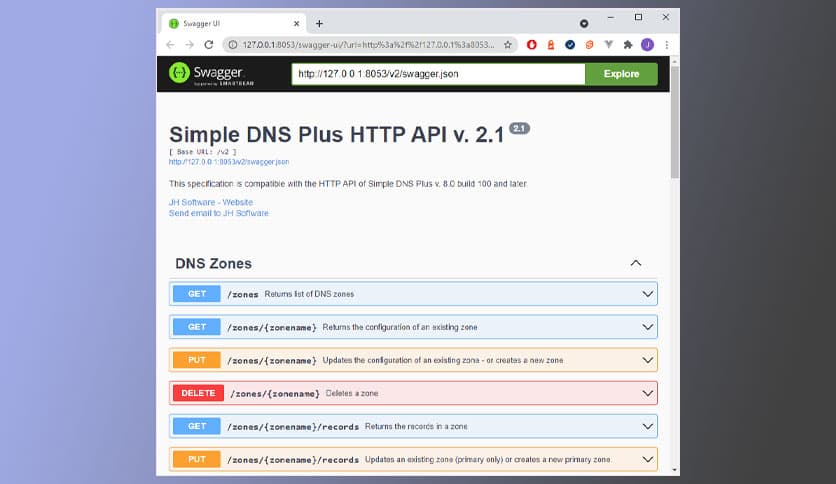This screenshot has width=836, height=484.
Task: Click the Simple DNS Plus HTTP API title
Action: pos(336,134)
